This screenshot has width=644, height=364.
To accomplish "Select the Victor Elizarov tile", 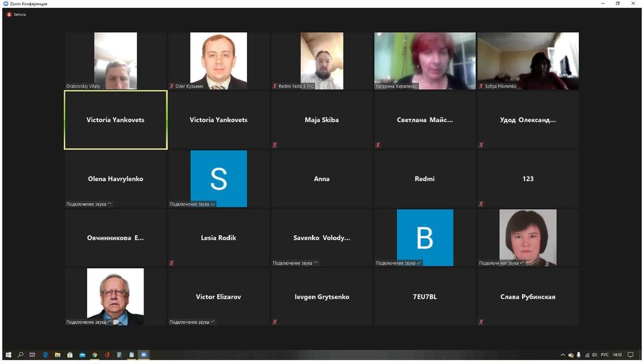I will coord(219,297).
